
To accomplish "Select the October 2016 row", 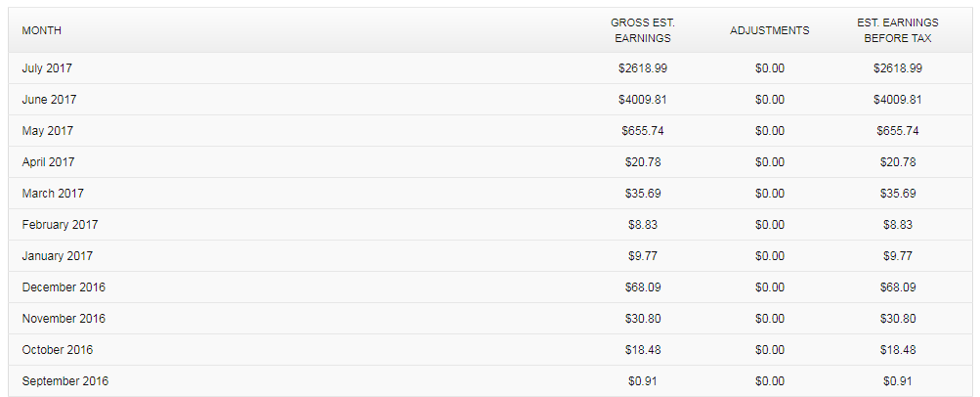I will click(x=490, y=349).
